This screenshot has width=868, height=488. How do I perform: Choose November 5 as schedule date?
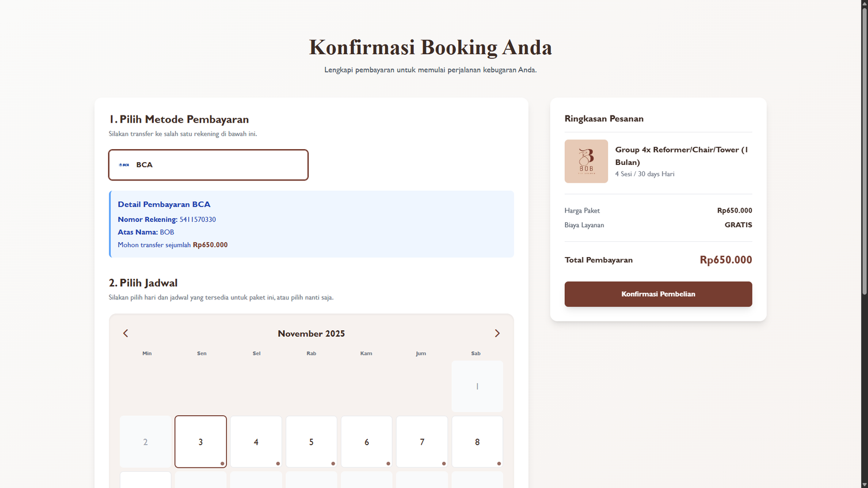311,441
